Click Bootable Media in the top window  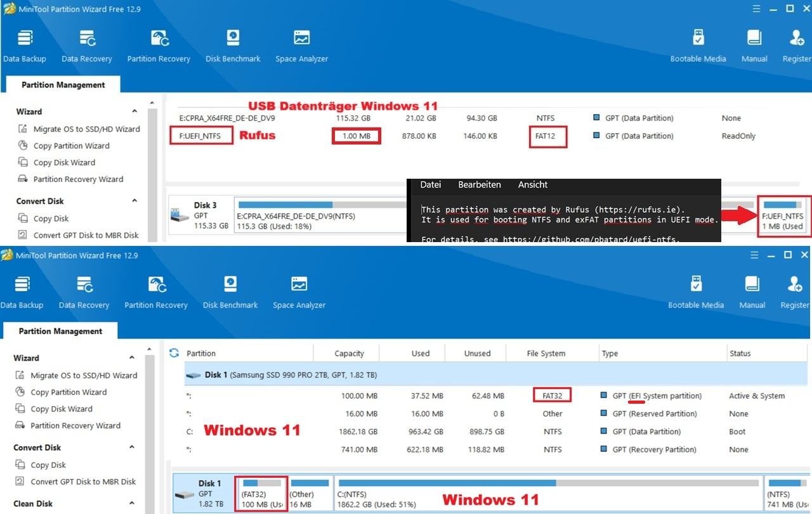point(698,46)
